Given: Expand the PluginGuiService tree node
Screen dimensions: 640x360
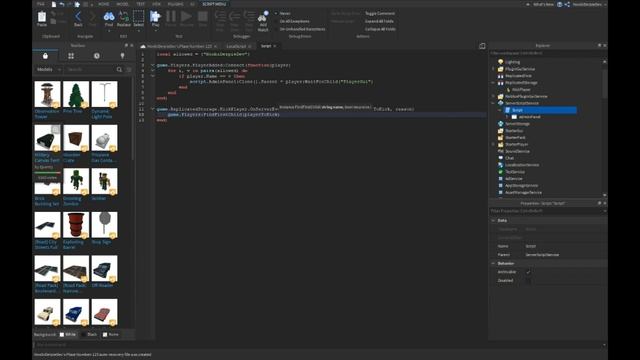Looking at the screenshot, I should click(x=493, y=69).
